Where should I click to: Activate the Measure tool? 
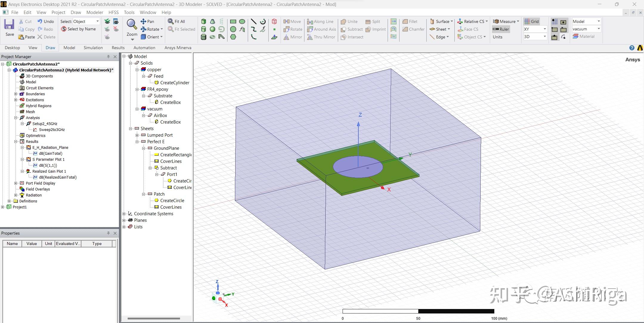click(x=505, y=21)
